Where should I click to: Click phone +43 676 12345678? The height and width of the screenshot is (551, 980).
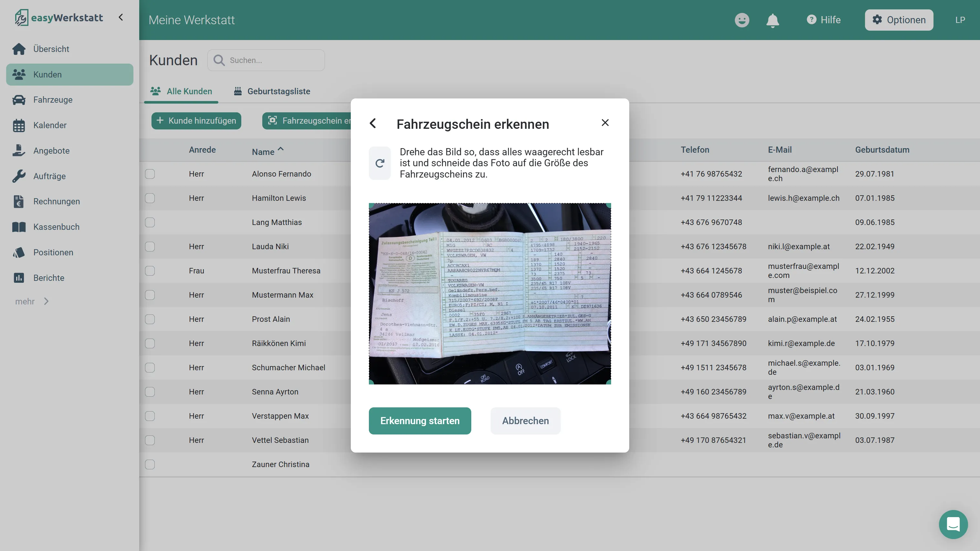(713, 246)
